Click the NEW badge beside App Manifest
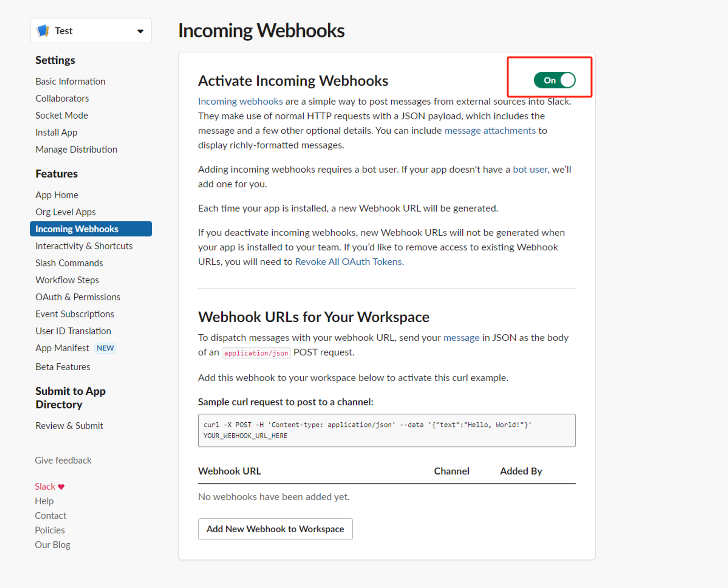 [105, 348]
